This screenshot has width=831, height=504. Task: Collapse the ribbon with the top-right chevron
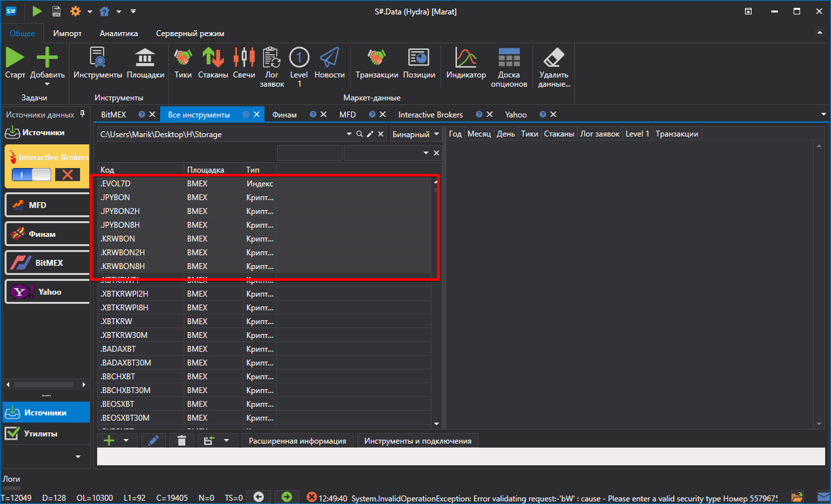819,32
